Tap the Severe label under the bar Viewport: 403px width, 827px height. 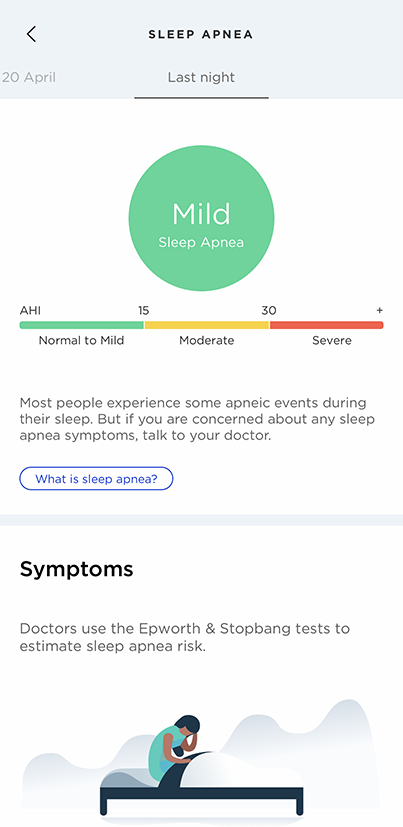click(332, 340)
